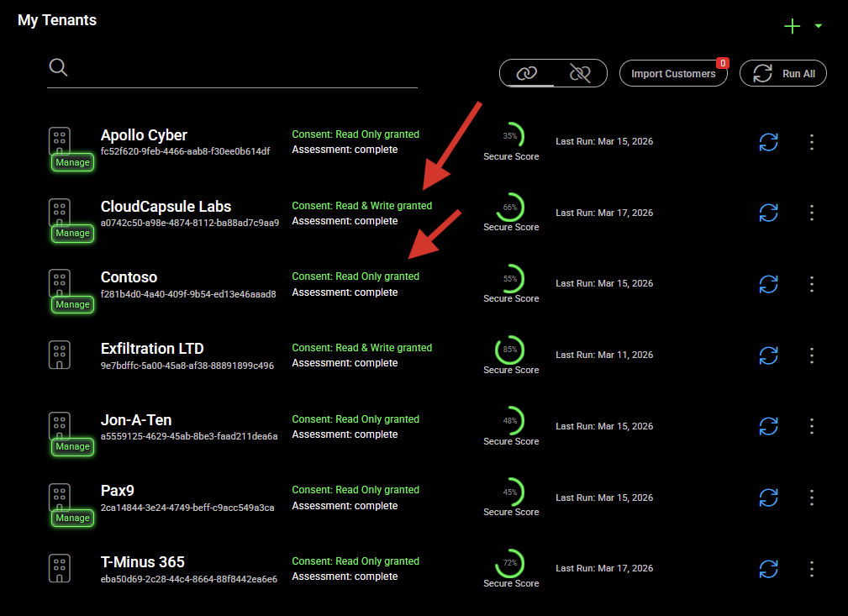Click the refresh icon for Apollo Cyber
Viewport: 848px width, 616px height.
768,142
